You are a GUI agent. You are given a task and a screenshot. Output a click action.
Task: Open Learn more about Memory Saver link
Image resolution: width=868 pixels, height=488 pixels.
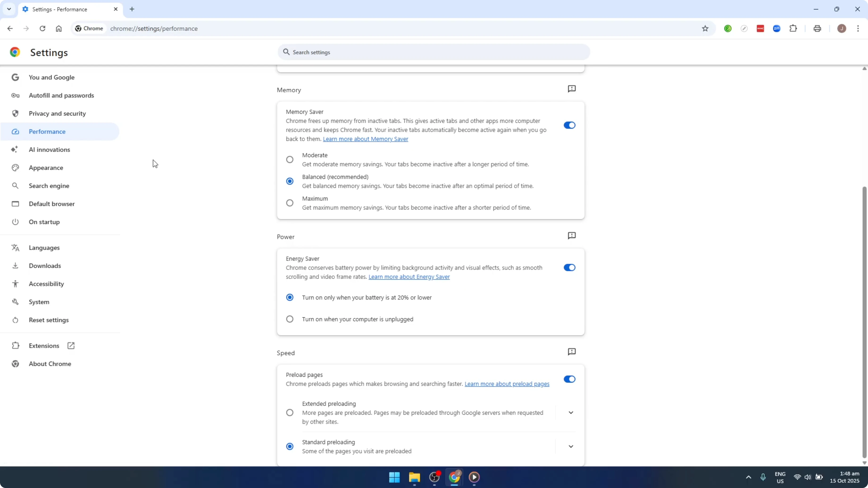(365, 139)
